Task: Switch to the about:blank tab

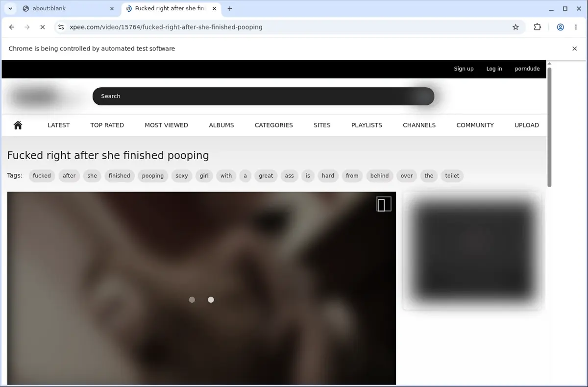Action: 68,8
